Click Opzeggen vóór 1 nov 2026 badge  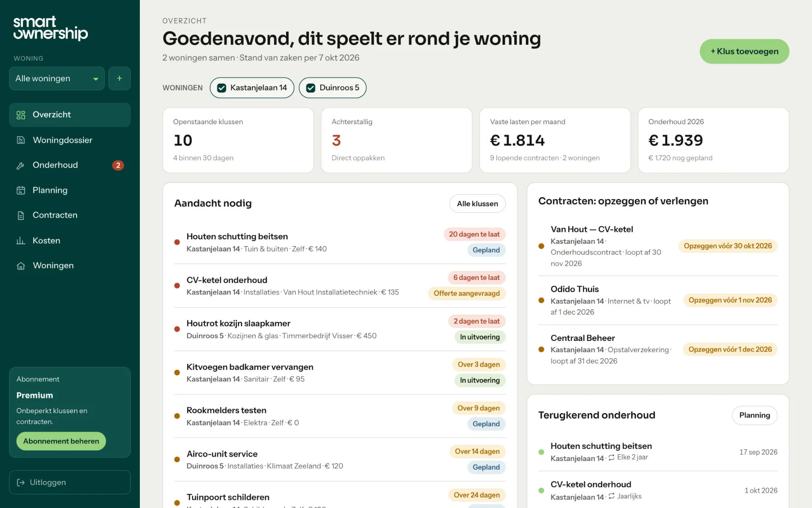(x=730, y=300)
